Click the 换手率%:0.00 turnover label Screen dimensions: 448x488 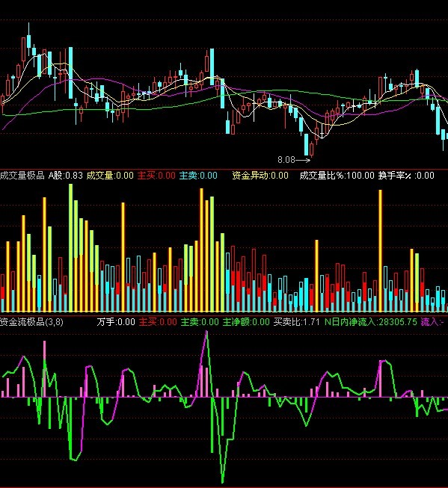click(x=406, y=176)
